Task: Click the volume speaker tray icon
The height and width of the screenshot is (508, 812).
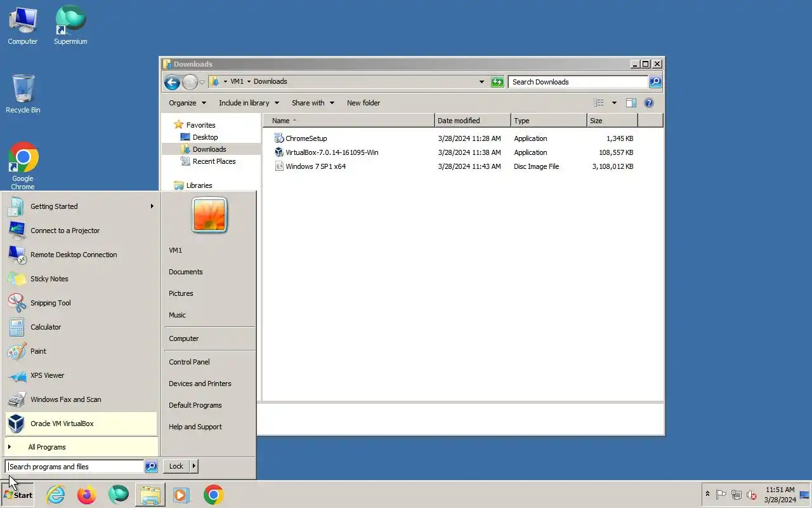Action: [x=752, y=495]
